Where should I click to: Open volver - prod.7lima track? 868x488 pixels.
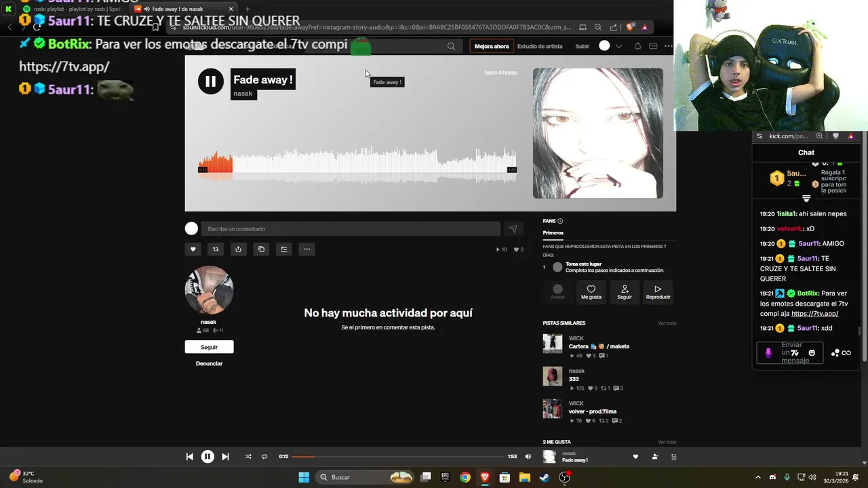[x=593, y=411]
